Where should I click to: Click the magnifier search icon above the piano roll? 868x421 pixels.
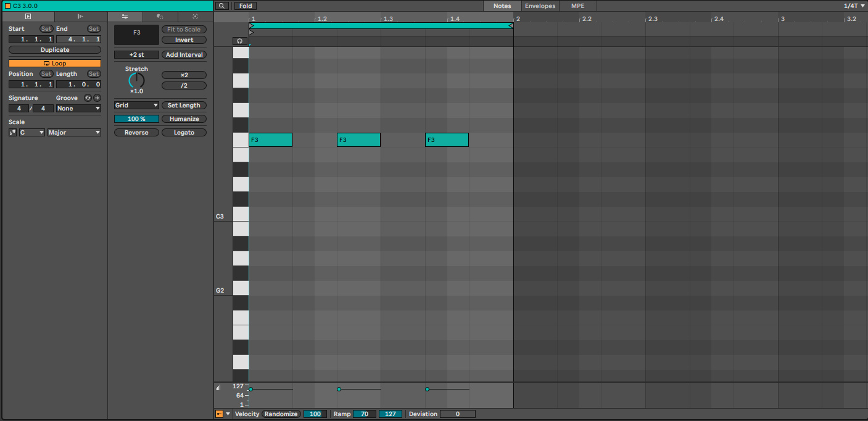coord(222,6)
